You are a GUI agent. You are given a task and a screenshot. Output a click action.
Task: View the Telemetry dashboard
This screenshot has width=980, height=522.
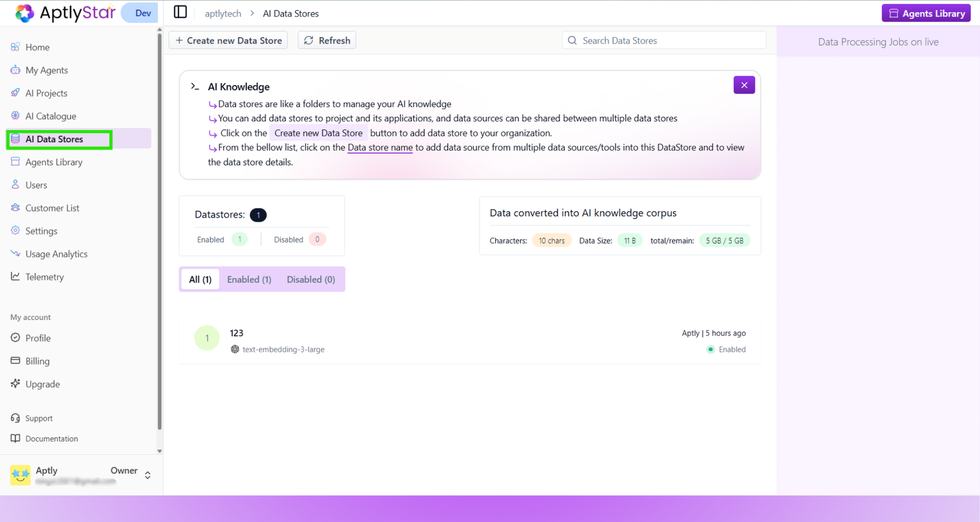[45, 277]
